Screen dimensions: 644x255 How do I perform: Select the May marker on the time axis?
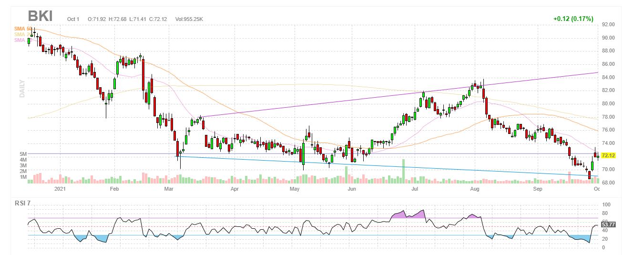tap(294, 189)
